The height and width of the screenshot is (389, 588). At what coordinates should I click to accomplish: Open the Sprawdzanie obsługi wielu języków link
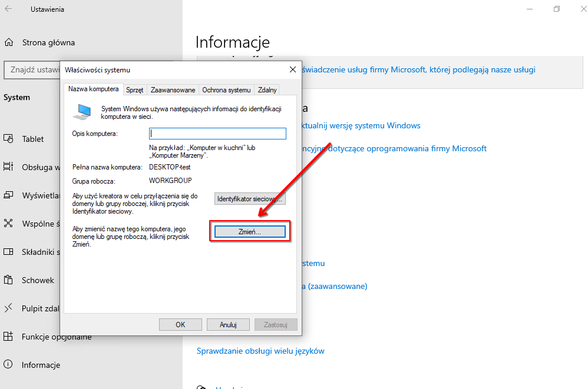[x=260, y=351]
